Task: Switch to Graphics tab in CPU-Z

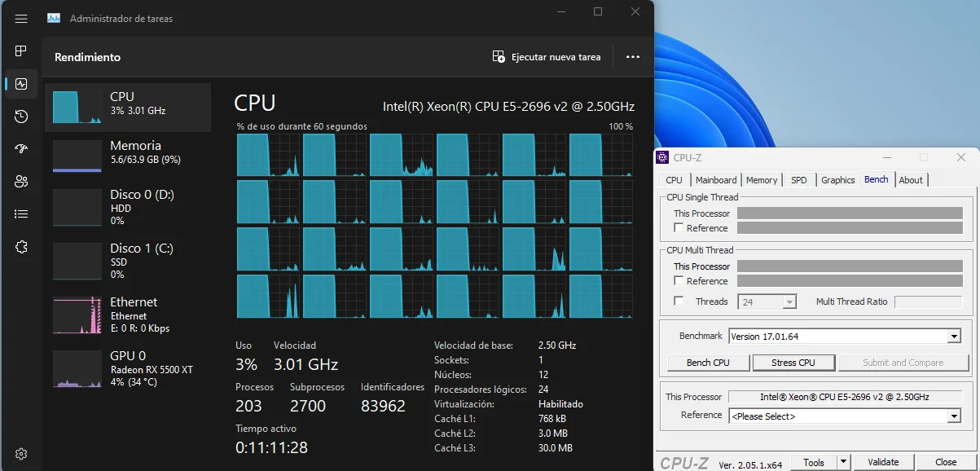Action: [x=838, y=180]
